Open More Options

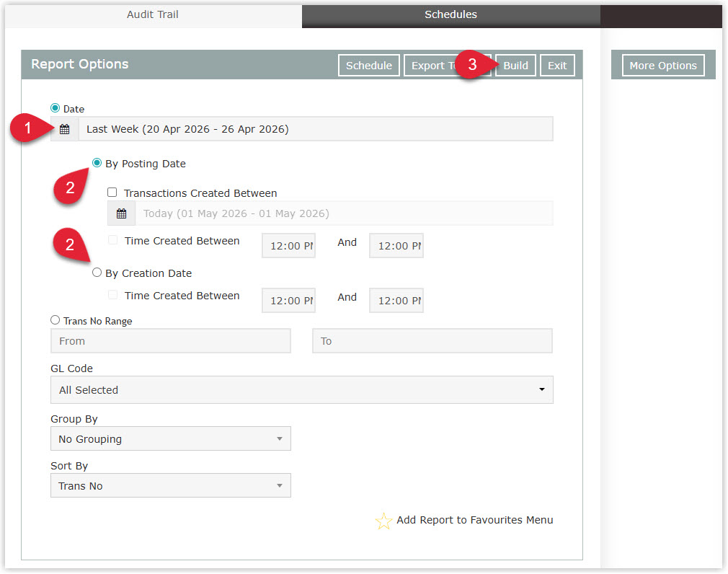pyautogui.click(x=663, y=66)
